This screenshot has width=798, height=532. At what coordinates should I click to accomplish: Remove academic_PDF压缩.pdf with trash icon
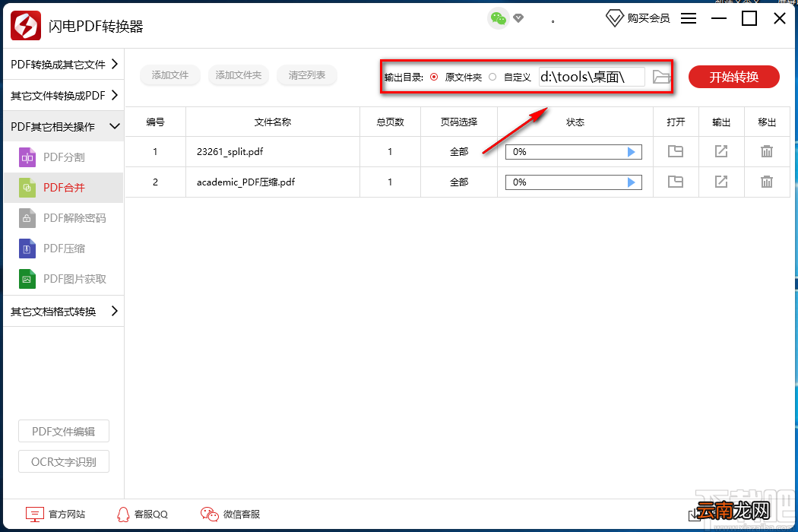tap(766, 182)
